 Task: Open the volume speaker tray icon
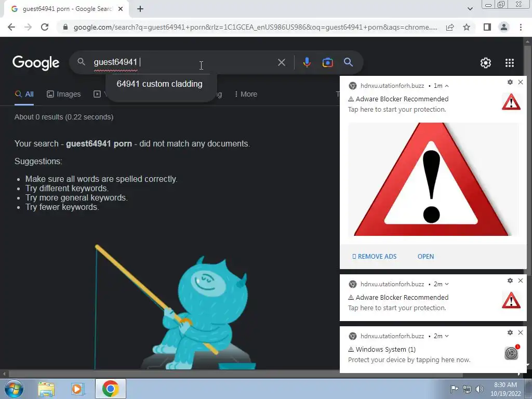(480, 389)
